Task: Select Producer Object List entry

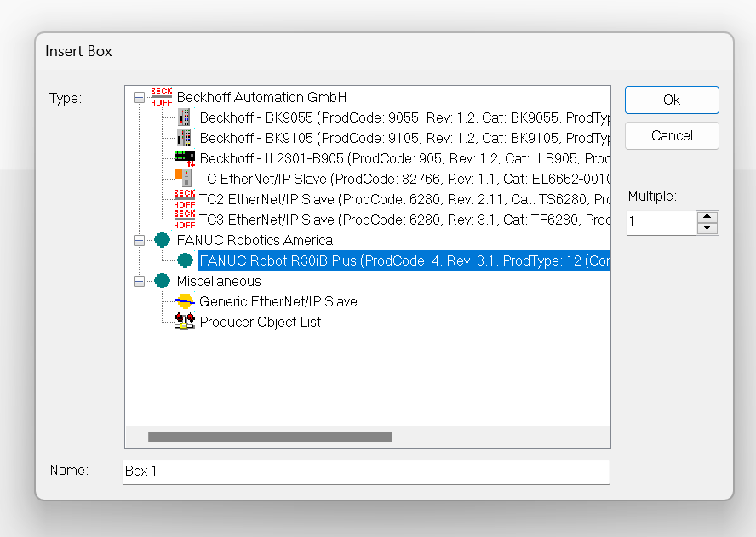Action: [261, 322]
